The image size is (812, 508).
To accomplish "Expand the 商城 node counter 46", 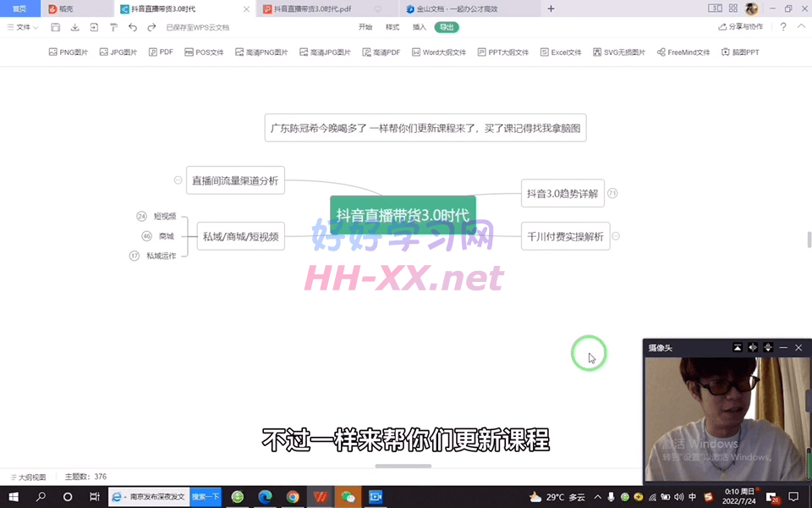I will [x=146, y=236].
